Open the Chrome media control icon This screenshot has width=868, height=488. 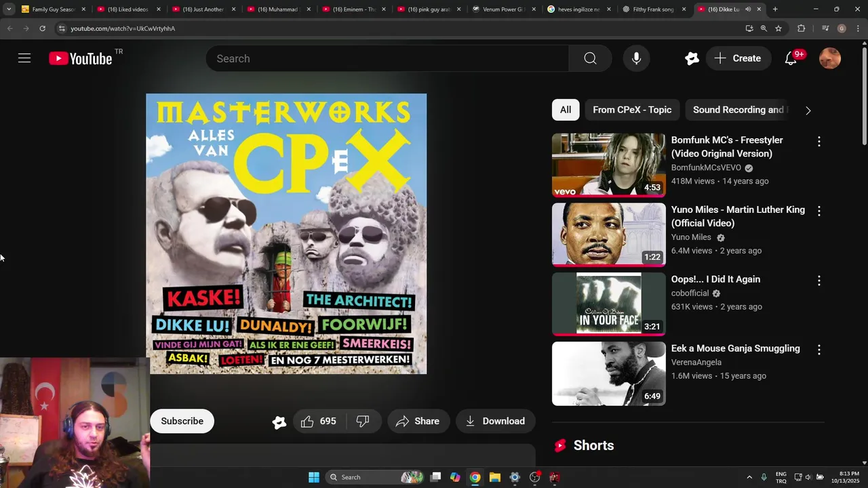(x=825, y=28)
